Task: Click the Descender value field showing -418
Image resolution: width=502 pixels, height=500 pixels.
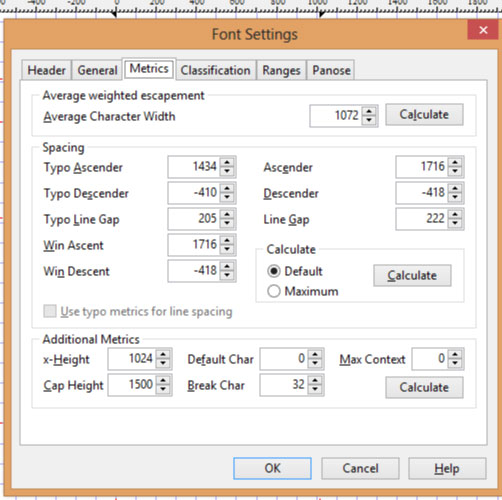Action: pyautogui.click(x=422, y=193)
